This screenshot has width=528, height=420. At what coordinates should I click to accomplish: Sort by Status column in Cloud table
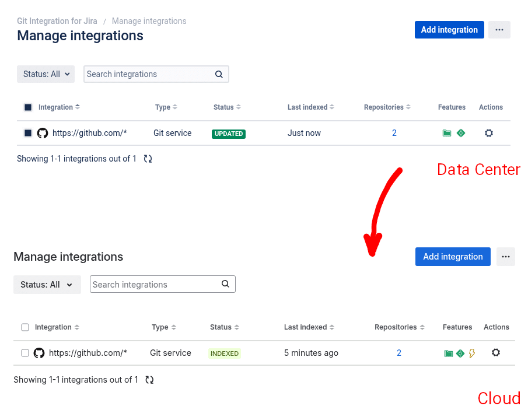click(x=225, y=327)
